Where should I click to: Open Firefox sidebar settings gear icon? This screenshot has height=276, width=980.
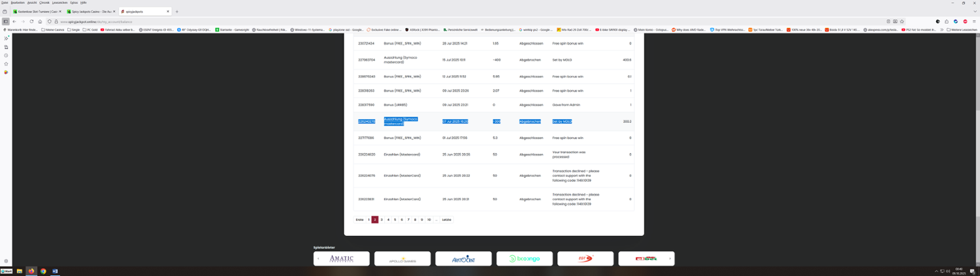(x=6, y=261)
